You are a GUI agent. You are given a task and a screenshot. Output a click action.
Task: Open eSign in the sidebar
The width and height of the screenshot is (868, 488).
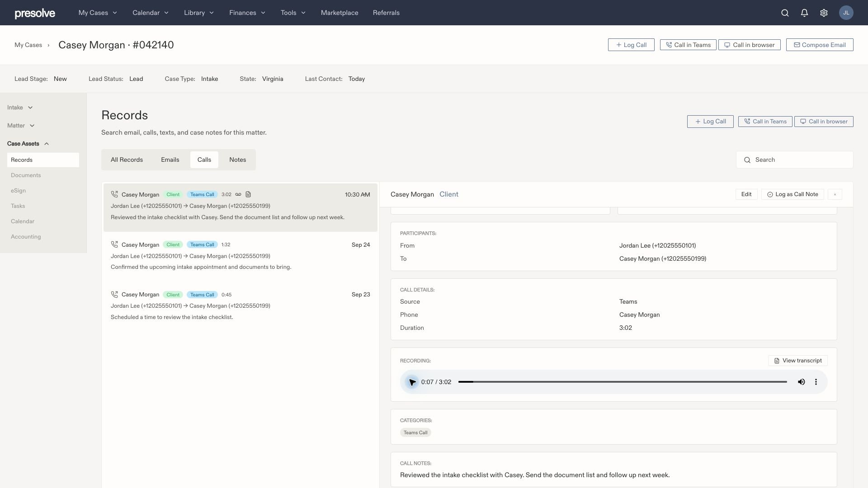point(18,191)
